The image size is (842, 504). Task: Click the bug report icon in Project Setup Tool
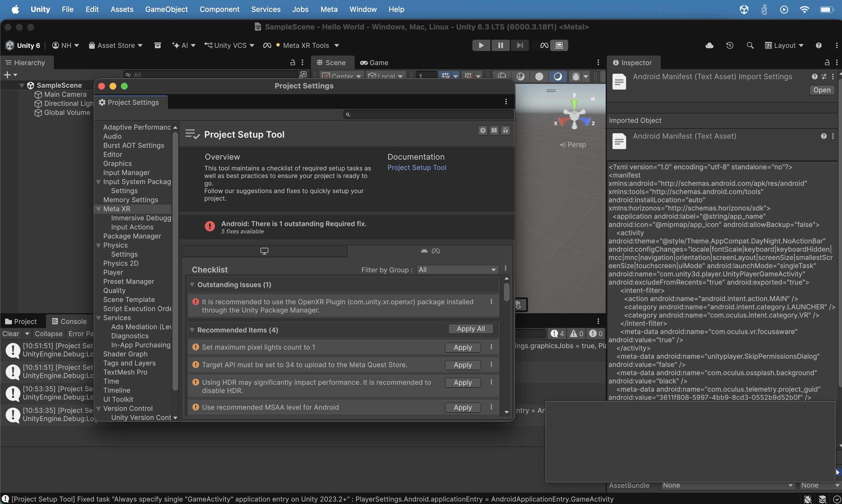506,130
